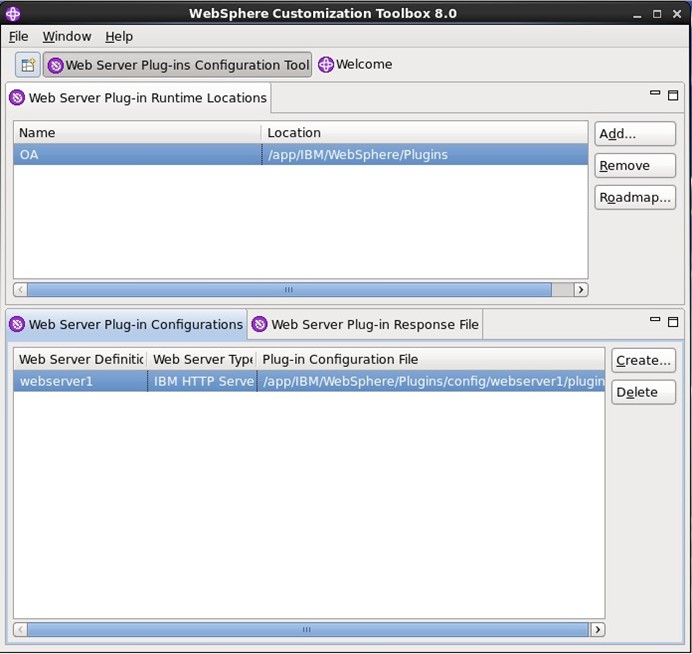Click the Welcome perspective globe icon
Viewport: 692px width, 654px height.
click(326, 65)
